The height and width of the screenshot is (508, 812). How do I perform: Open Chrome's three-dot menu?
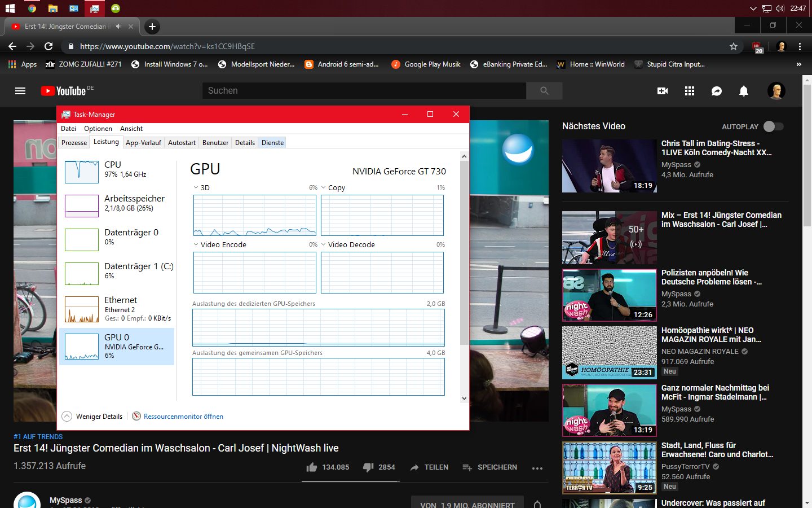(800, 46)
